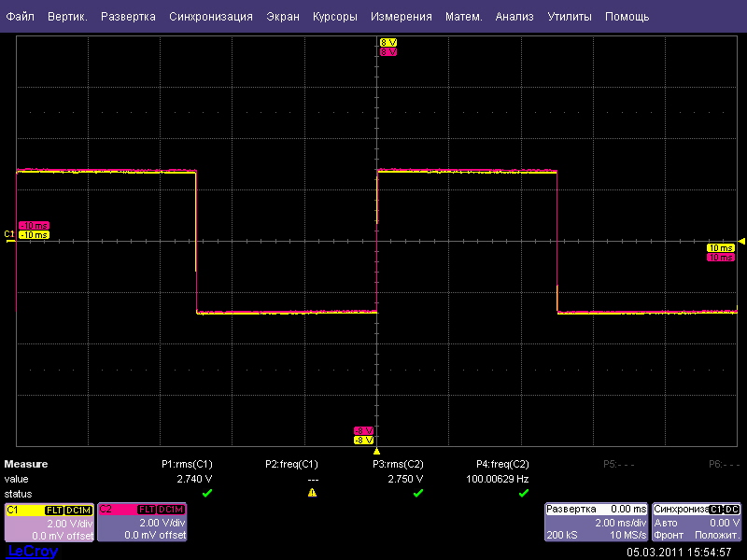Open the Развертка timebase descriptor box

596,523
